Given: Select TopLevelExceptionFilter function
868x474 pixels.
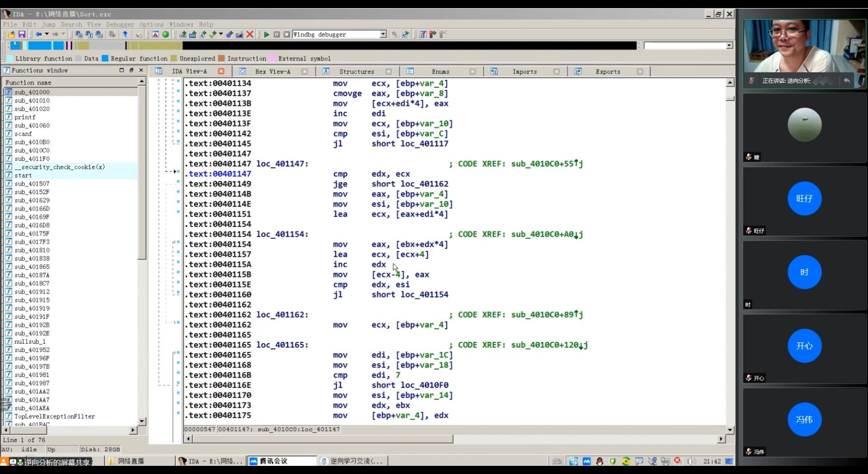Looking at the screenshot, I should pyautogui.click(x=71, y=417).
